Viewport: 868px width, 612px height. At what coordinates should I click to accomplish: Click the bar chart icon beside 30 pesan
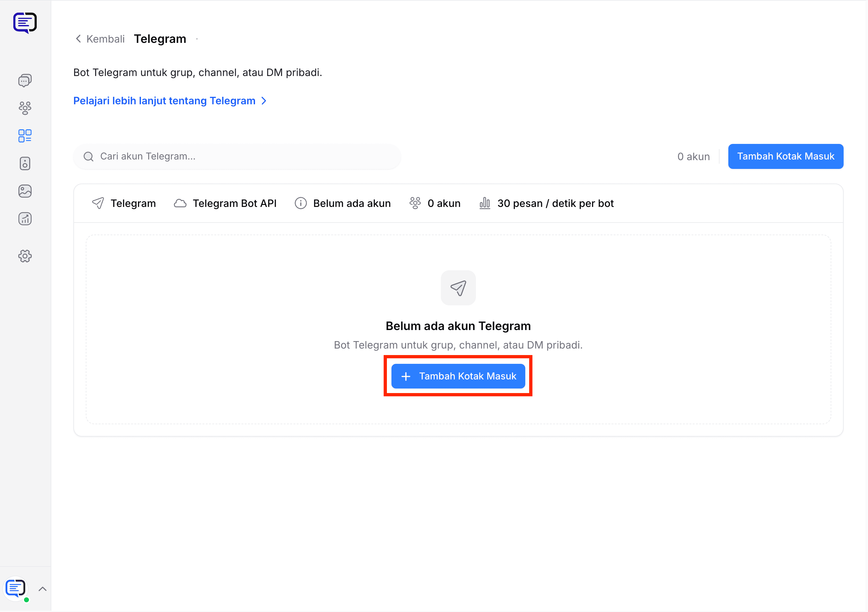[485, 203]
